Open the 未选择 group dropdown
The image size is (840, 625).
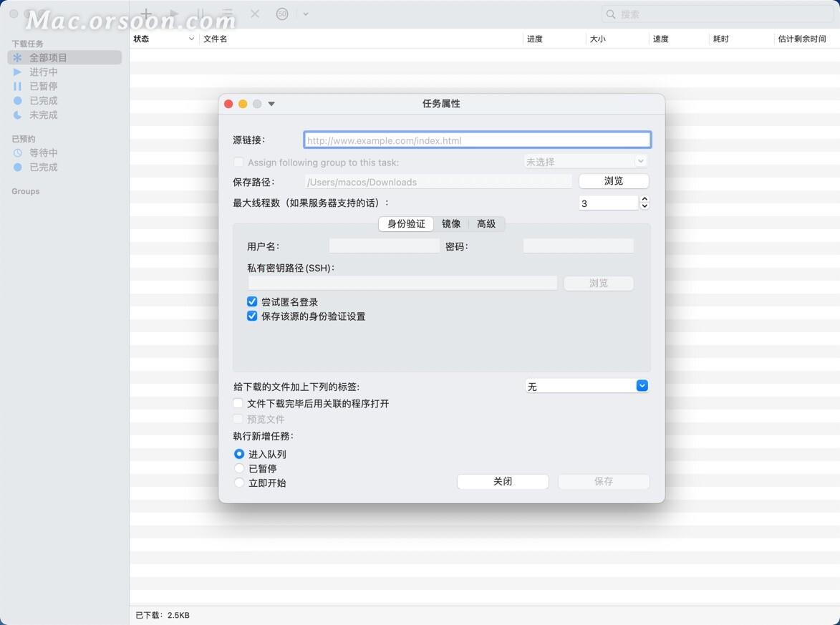tap(585, 161)
